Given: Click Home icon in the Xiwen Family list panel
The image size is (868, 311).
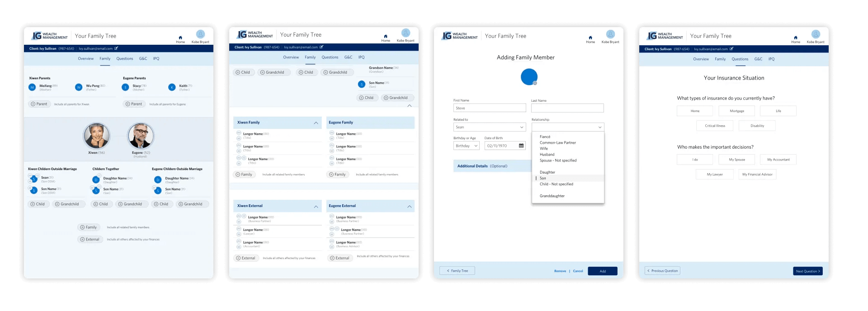Looking at the screenshot, I should tap(386, 36).
